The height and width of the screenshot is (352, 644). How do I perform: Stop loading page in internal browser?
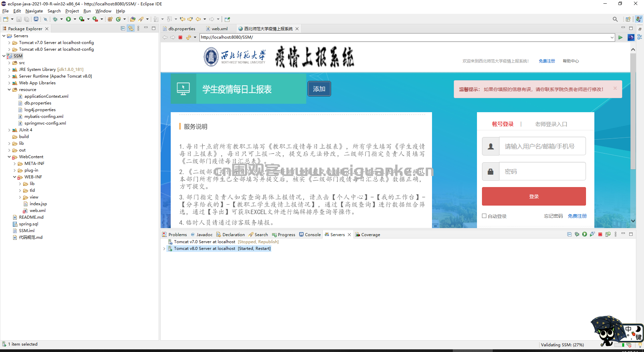(180, 37)
